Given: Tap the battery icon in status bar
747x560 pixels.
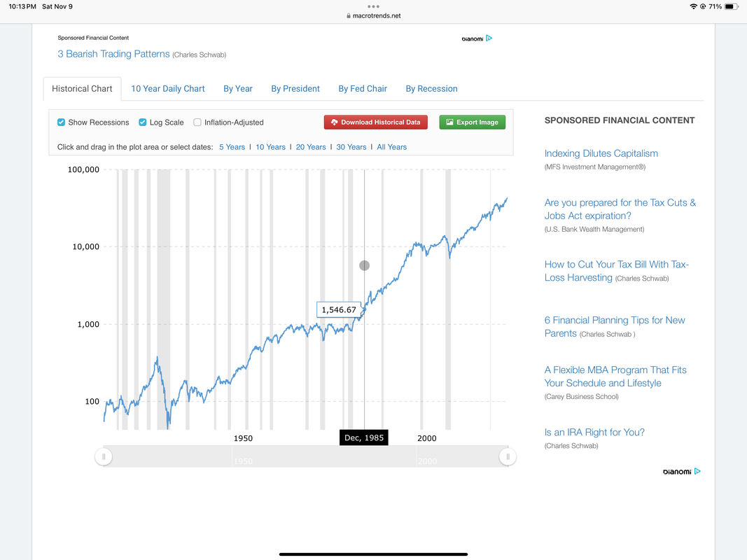Looking at the screenshot, I should [x=732, y=7].
